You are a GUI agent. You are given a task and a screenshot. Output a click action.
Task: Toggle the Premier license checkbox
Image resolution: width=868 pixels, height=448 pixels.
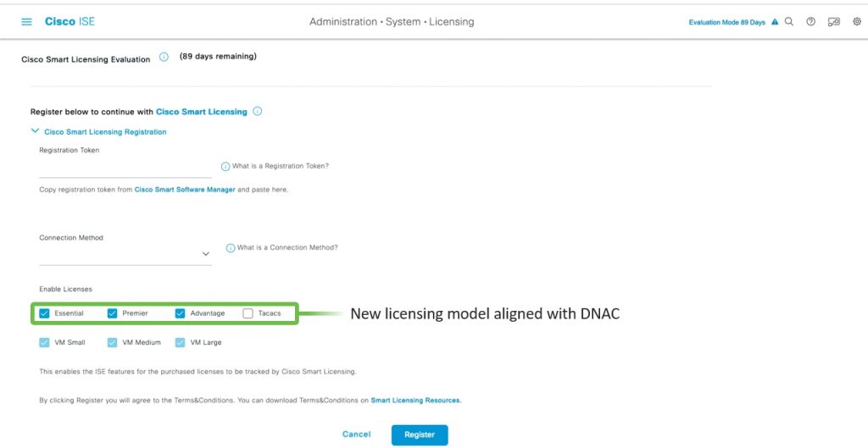[112, 313]
